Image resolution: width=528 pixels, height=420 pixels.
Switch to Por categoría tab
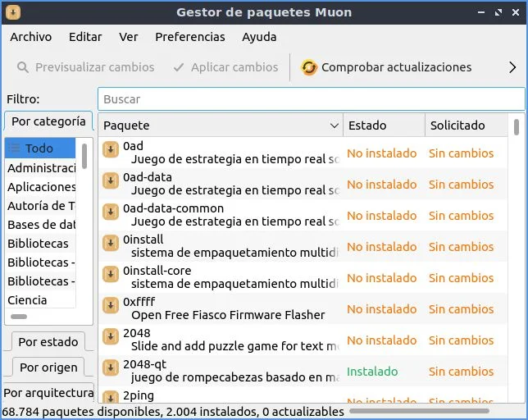48,121
